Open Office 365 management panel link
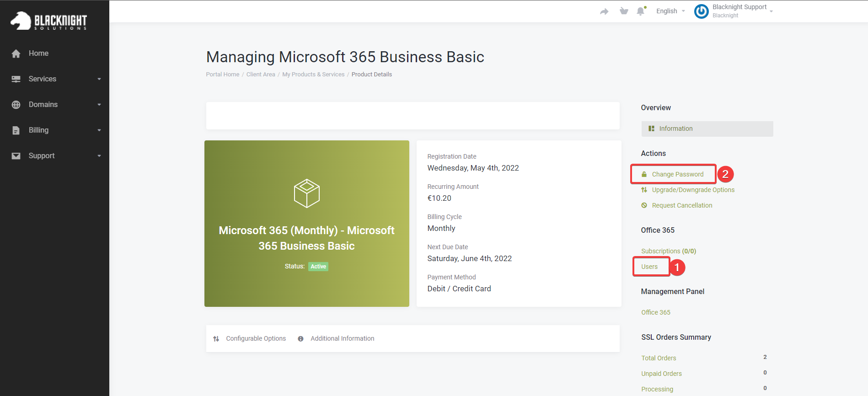The image size is (868, 396). 656,312
